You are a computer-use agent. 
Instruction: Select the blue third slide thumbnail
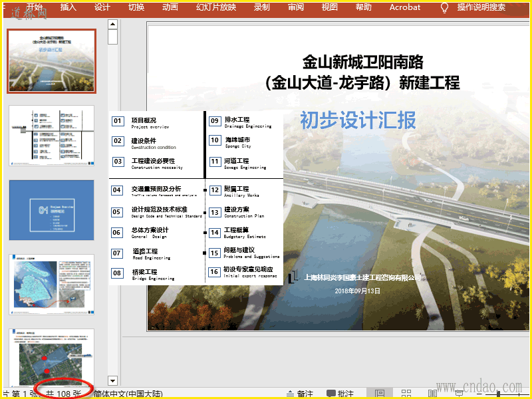pyautogui.click(x=51, y=210)
